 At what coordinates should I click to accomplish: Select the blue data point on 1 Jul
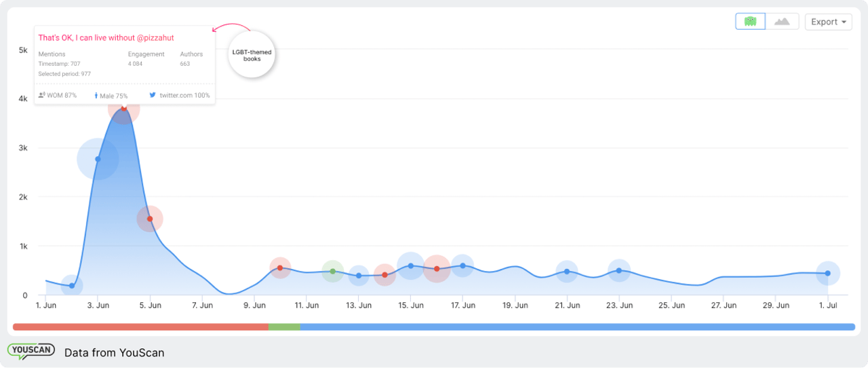828,273
